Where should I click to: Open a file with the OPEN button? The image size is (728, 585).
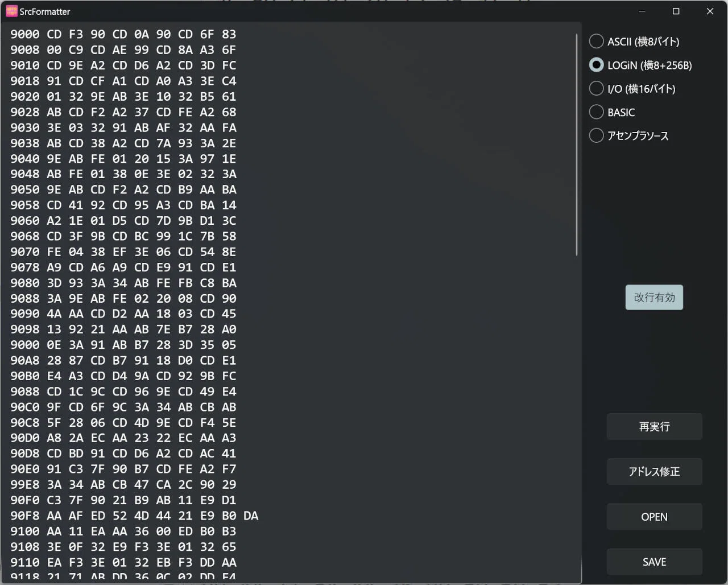pyautogui.click(x=654, y=517)
